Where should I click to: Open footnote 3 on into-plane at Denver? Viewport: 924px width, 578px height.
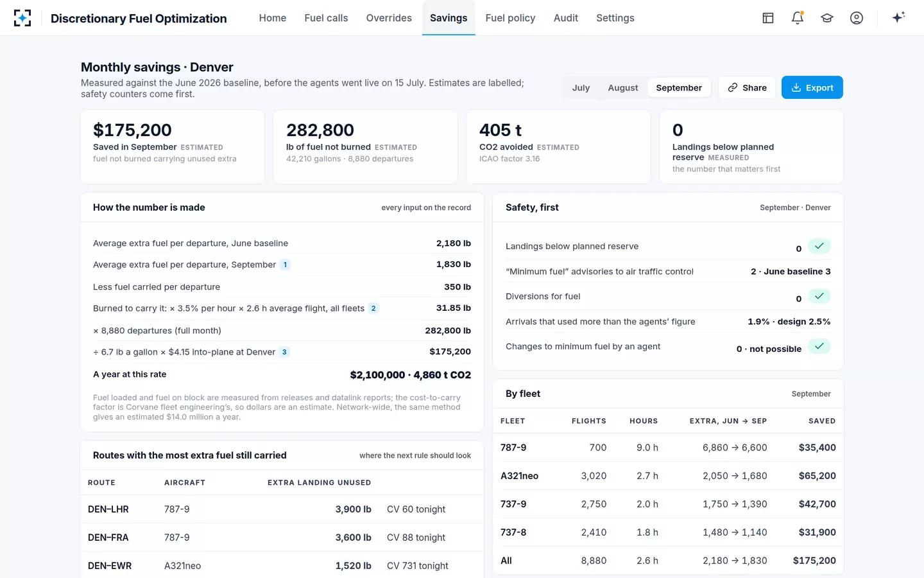(x=284, y=352)
